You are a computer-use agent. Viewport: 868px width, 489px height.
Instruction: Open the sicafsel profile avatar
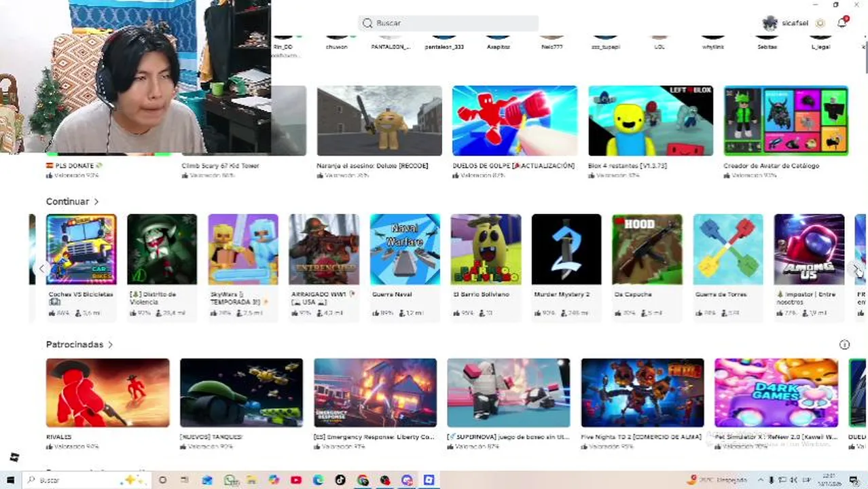click(x=770, y=23)
